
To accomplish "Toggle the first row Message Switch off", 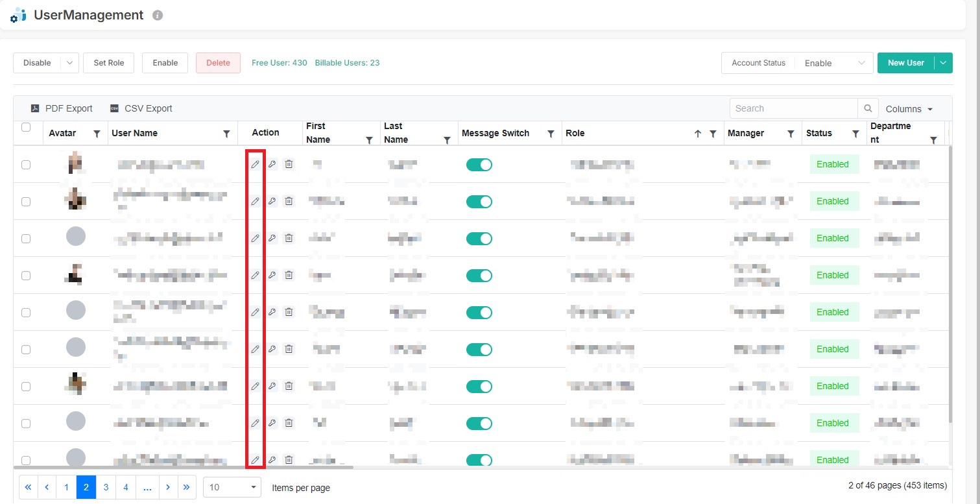I will (479, 165).
